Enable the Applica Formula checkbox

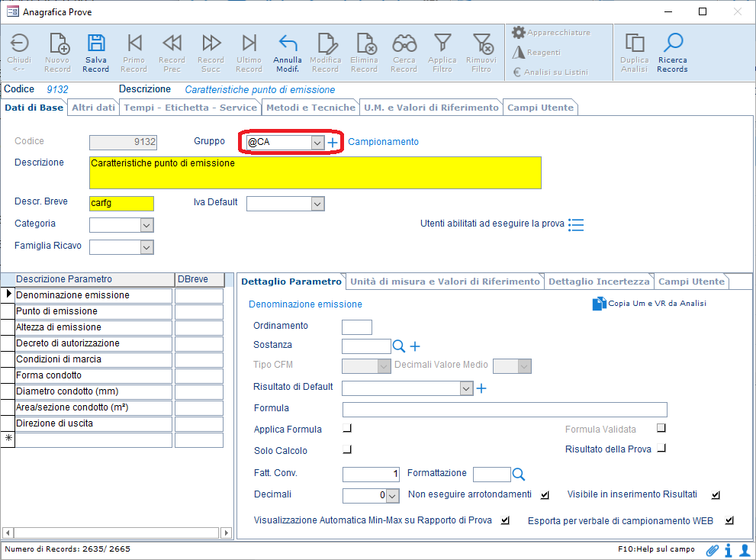347,428
